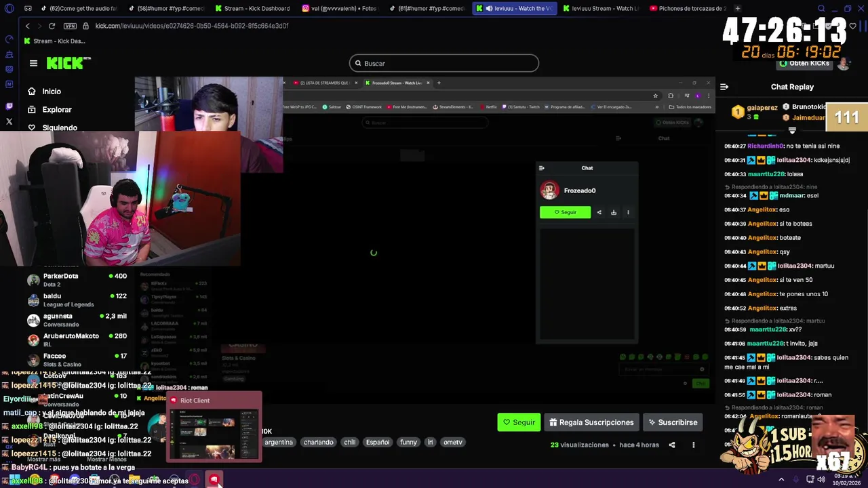This screenshot has width=868, height=488.
Task: Open video more options menu
Action: [x=693, y=445]
